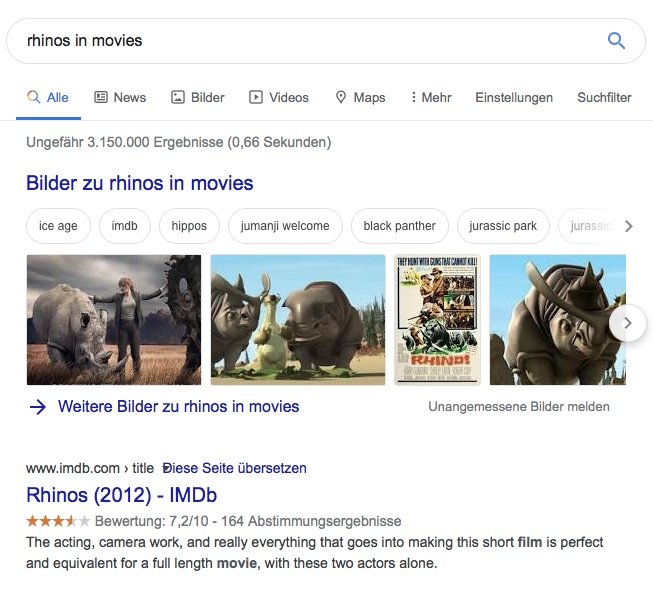
Task: Click the star rating of the IMDb result
Action: pos(58,521)
